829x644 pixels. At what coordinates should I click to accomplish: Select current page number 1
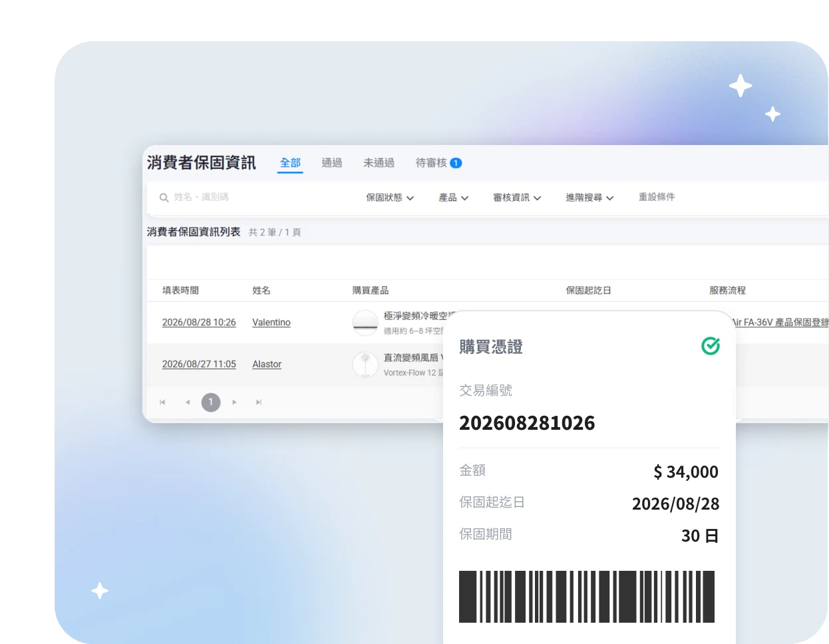pyautogui.click(x=211, y=402)
